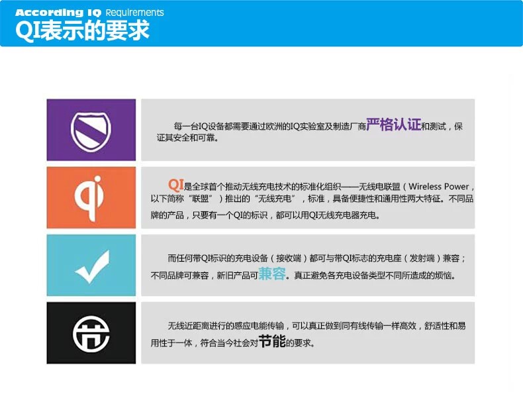Image resolution: width=523 pixels, height=420 pixels.
Task: Click the line starting 无线近距离进行的感应电能传输
Action: click(317, 325)
